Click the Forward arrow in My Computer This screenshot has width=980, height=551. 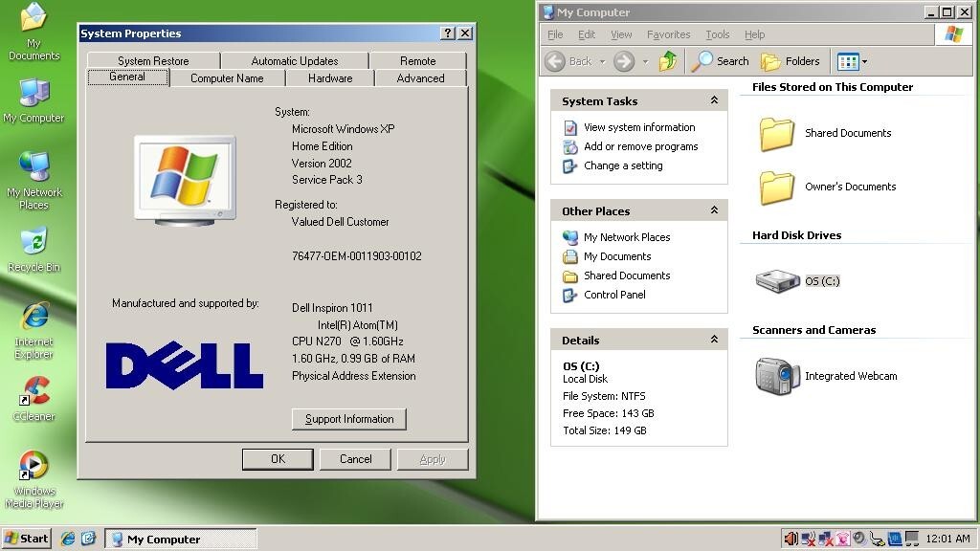(624, 61)
